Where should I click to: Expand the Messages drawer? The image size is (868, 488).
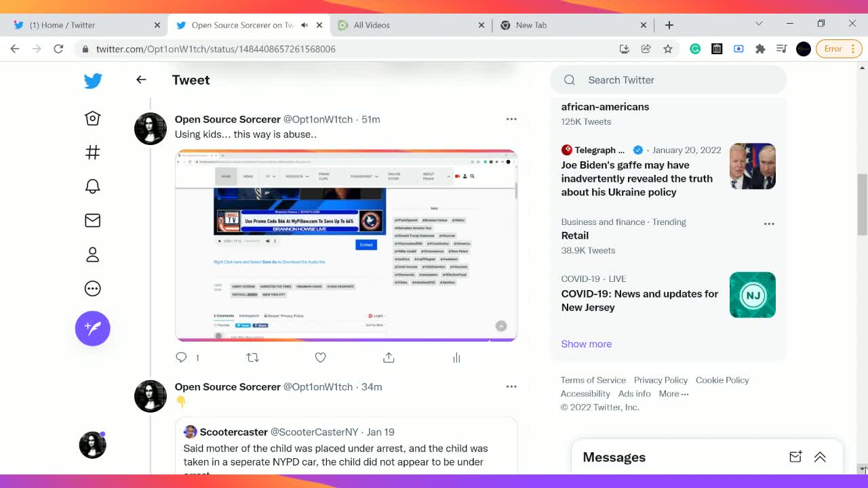pyautogui.click(x=820, y=457)
